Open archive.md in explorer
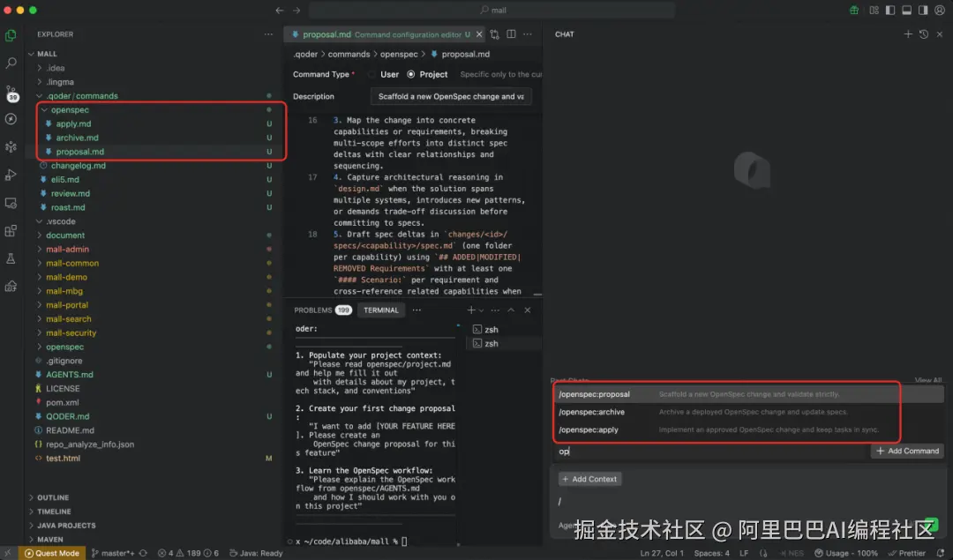 [77, 138]
